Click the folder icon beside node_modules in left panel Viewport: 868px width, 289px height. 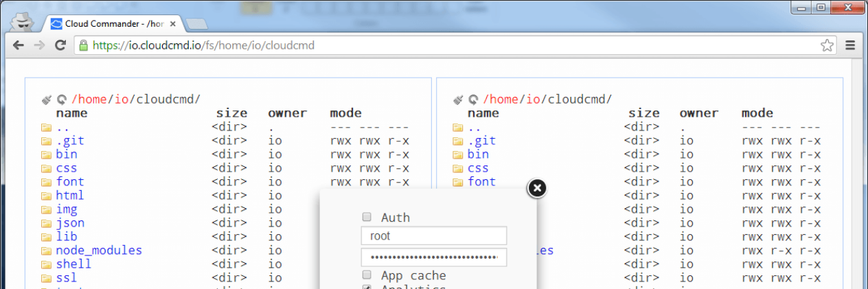46,251
